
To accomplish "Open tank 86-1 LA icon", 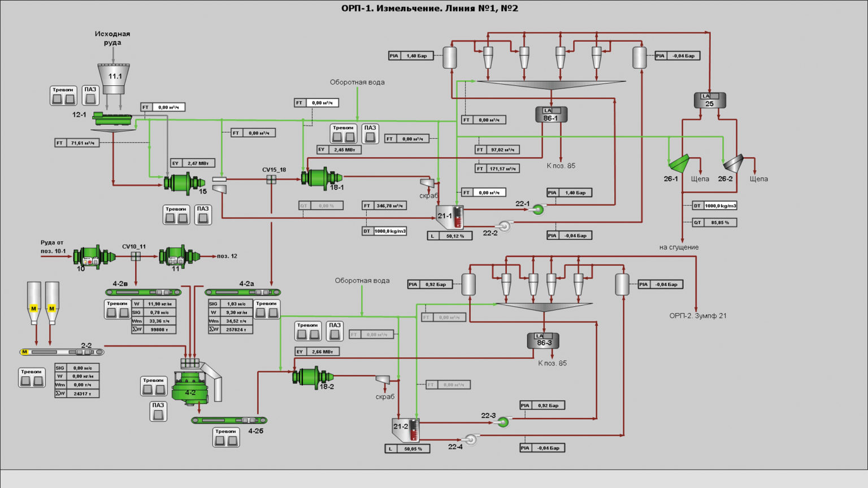I will 551,115.
